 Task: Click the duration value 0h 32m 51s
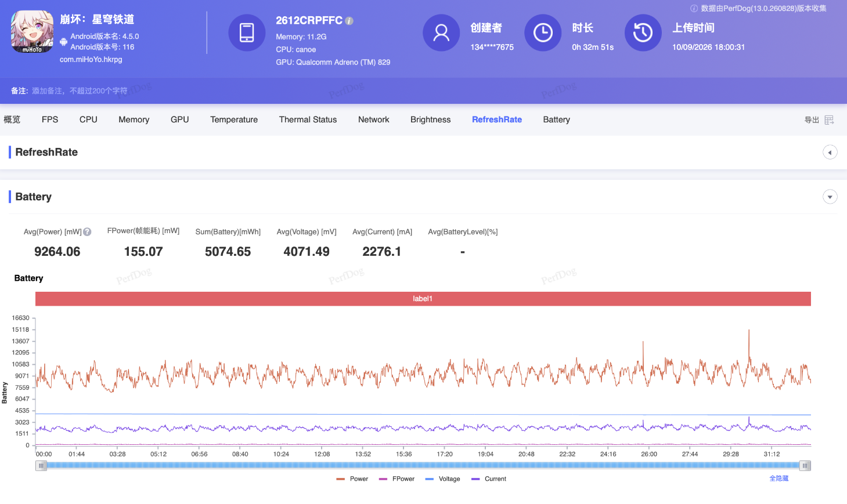(x=593, y=47)
